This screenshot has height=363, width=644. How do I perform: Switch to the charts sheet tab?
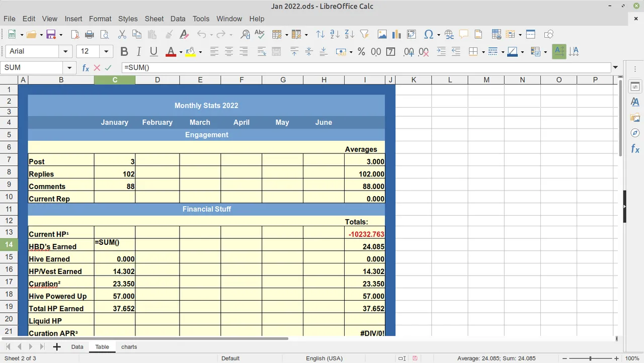point(129,347)
